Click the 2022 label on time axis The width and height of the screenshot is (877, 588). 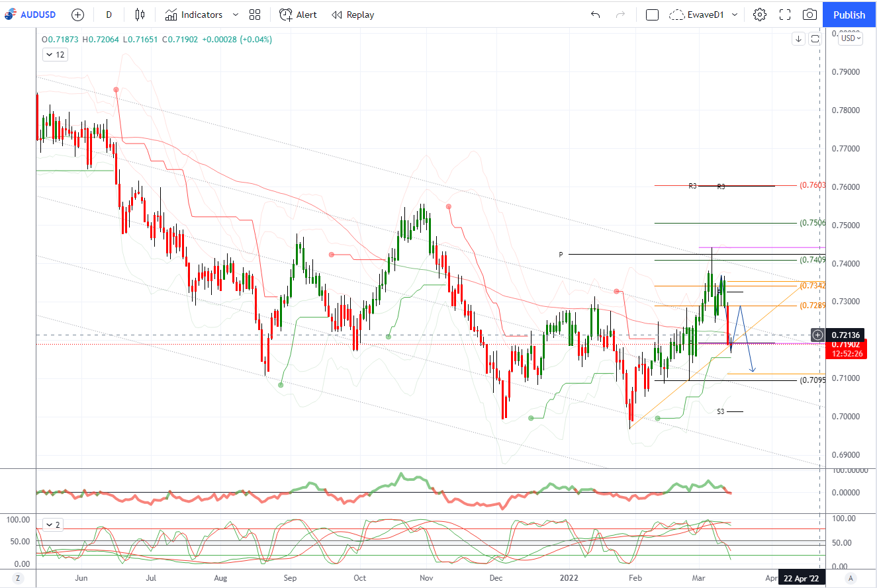click(x=568, y=577)
